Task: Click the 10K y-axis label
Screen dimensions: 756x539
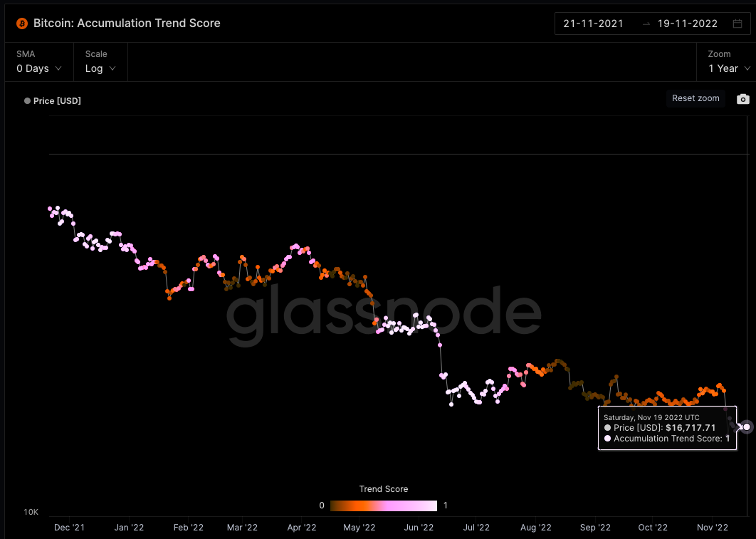Action: tap(31, 512)
